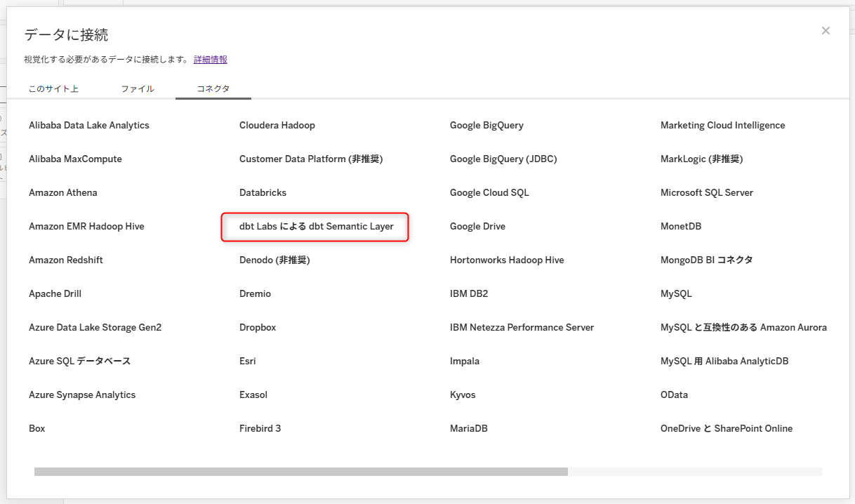
Task: Switch to the ファイル tab
Action: tap(138, 89)
